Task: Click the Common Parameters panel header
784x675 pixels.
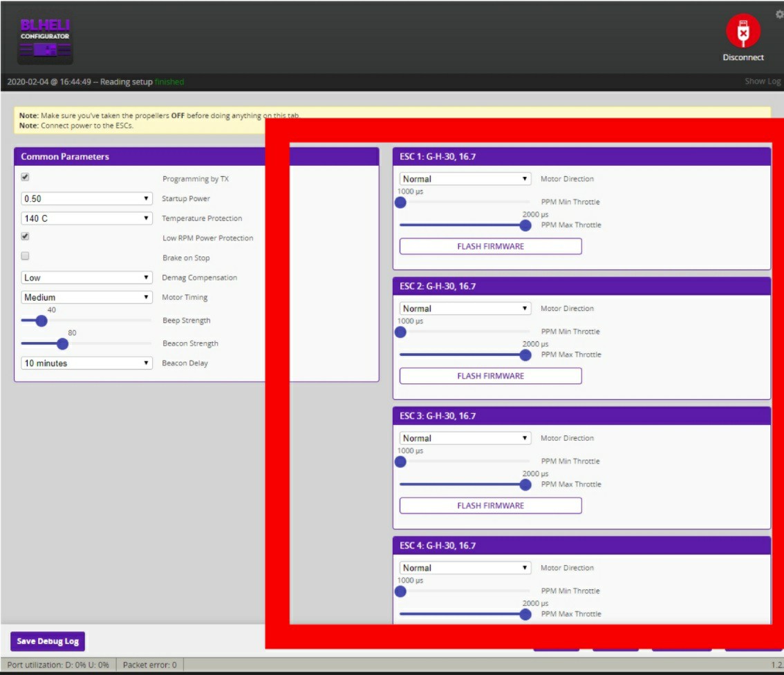Action: [x=196, y=156]
